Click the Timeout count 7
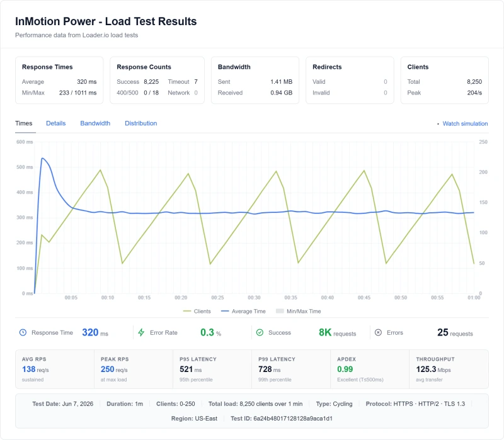The image size is (504, 440). tap(196, 82)
